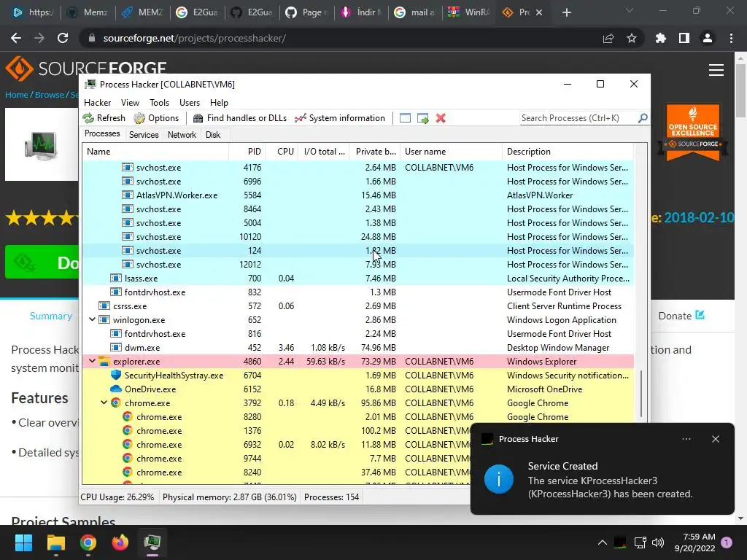Screen dimensions: 747x560
Task: Click the Donate link on SourceForge
Action: click(x=681, y=316)
